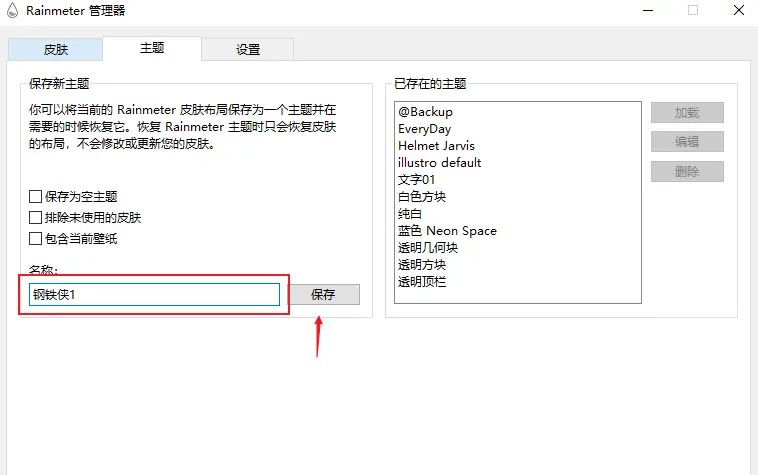Open the 设置 tab

tap(248, 49)
